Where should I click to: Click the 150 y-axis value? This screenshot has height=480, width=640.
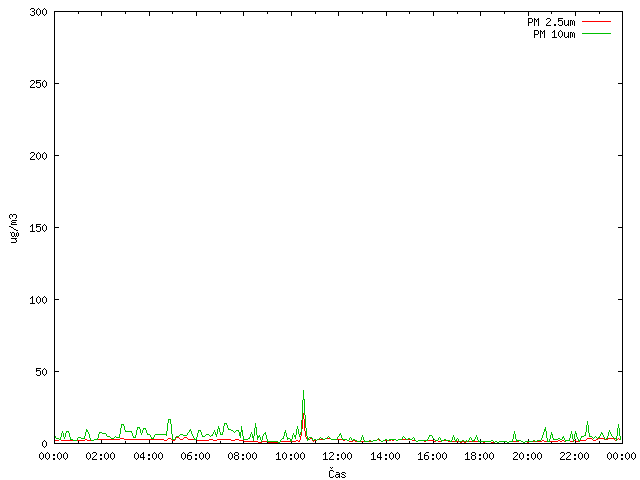38,228
